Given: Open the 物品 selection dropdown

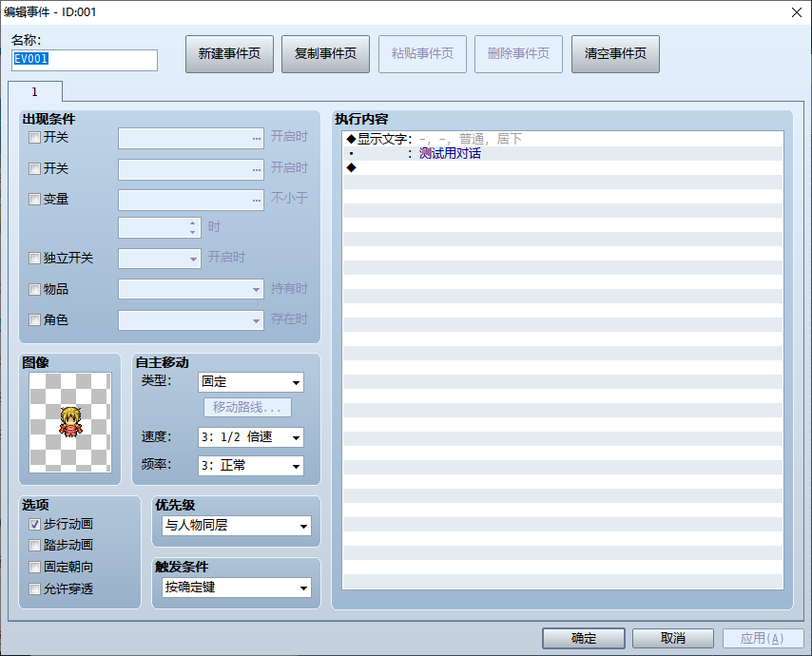Looking at the screenshot, I should tap(191, 289).
